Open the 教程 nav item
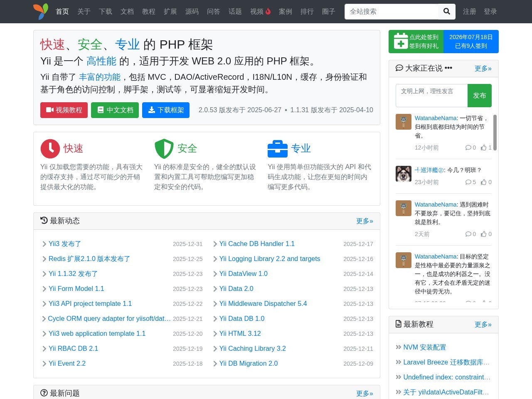The image size is (532, 399). [x=149, y=12]
